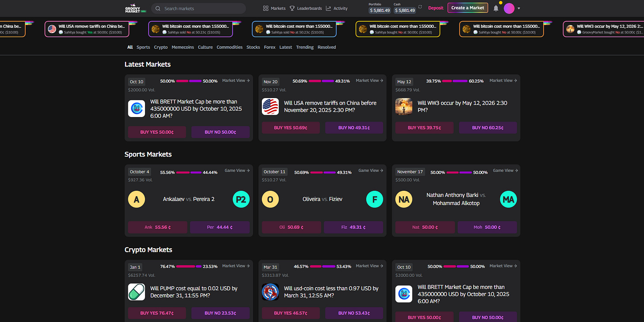
Task: Click the Oli 50.69¢ button
Action: tap(291, 227)
